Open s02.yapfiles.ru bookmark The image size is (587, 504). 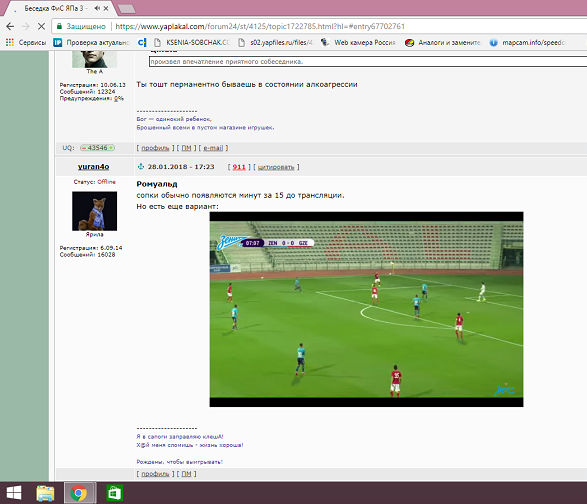pos(275,42)
